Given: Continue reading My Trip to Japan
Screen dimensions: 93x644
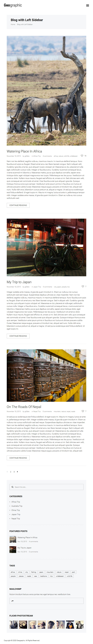Looking at the screenshot, I should point(18,336).
